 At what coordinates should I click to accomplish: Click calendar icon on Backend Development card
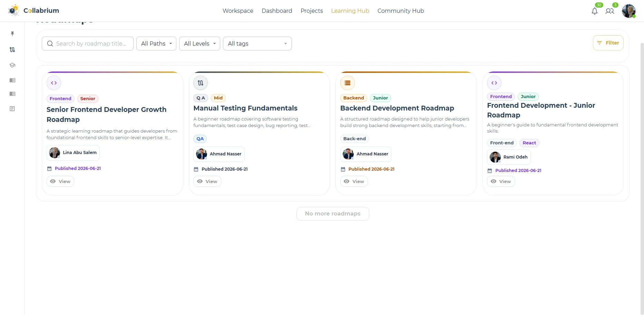point(343,169)
